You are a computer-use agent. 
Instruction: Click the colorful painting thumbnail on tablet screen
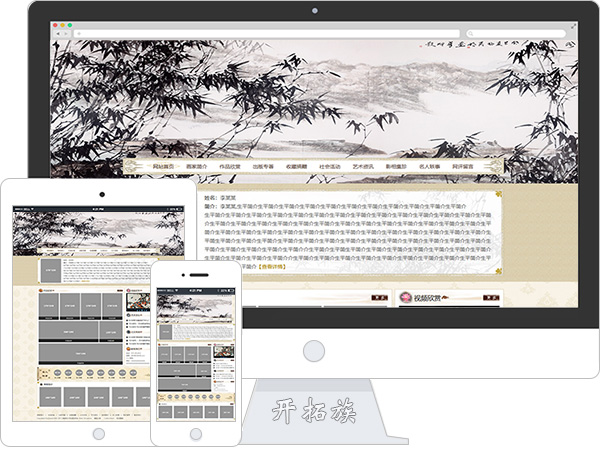(x=138, y=302)
